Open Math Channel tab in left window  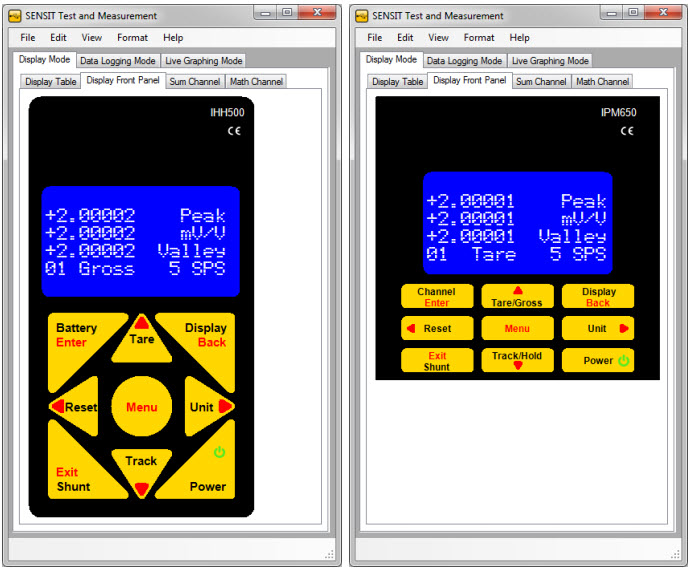(x=256, y=82)
